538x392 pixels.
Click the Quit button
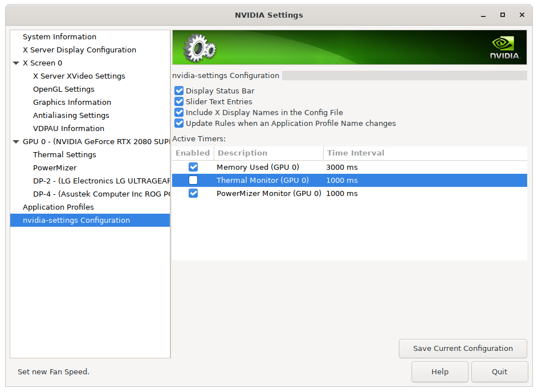500,371
